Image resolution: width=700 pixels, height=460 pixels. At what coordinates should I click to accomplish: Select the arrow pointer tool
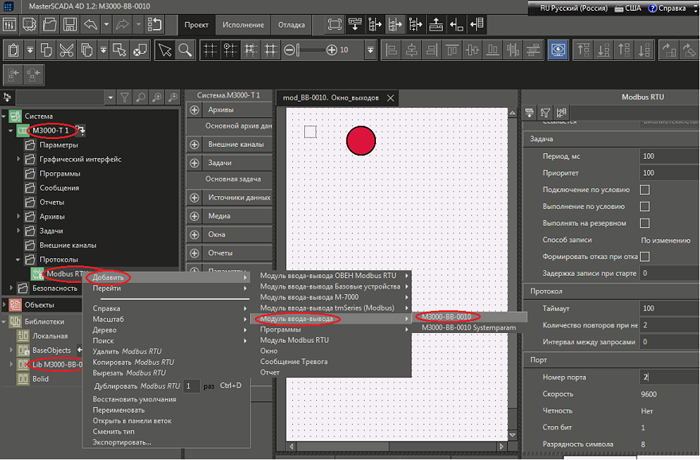[x=165, y=49]
